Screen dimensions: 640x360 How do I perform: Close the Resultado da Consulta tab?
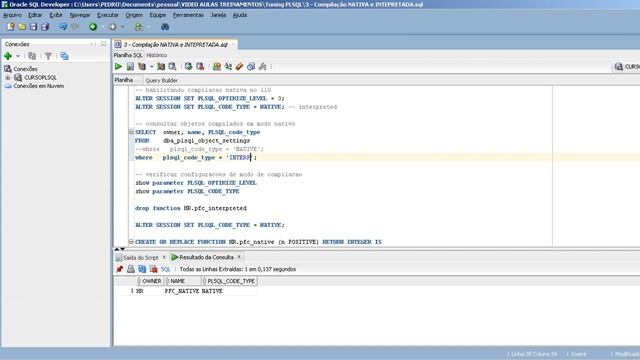pos(239,257)
